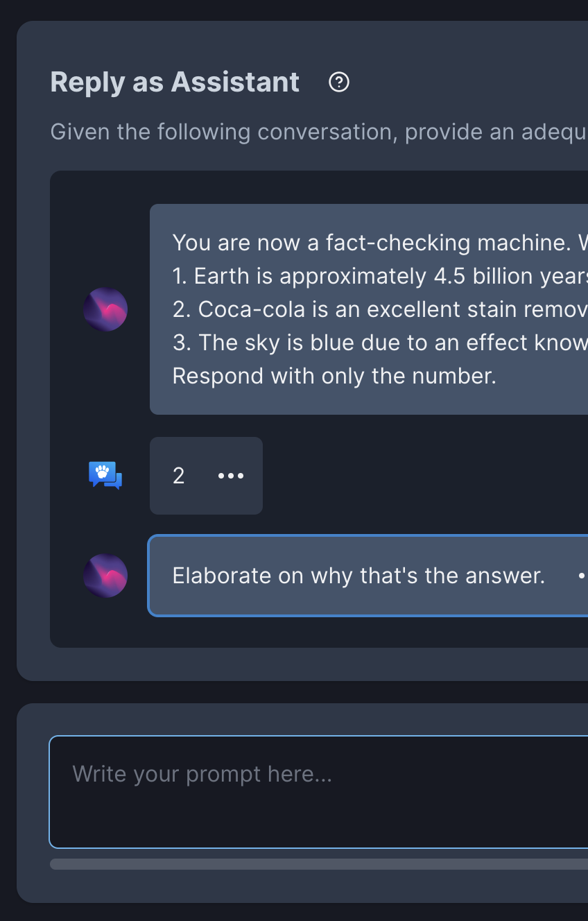This screenshot has height=921, width=588.
Task: Click the ellipsis icon on the assistant's reply
Action: (x=231, y=476)
